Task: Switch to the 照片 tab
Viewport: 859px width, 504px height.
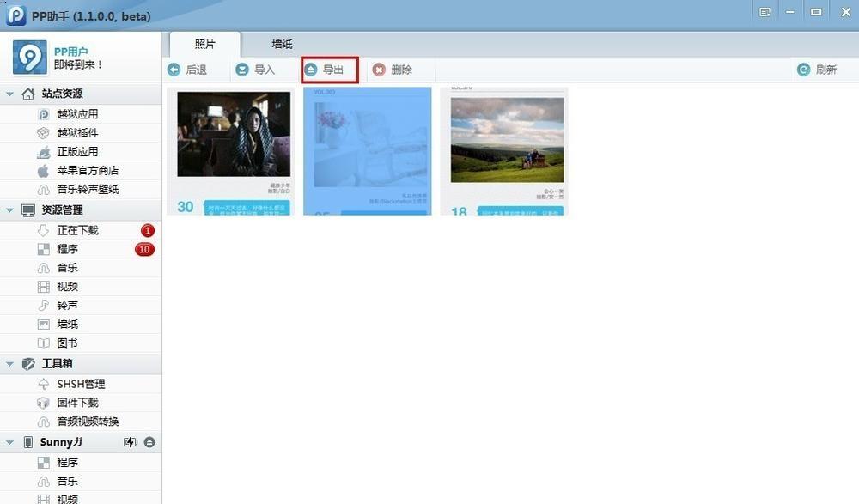Action: click(x=205, y=44)
